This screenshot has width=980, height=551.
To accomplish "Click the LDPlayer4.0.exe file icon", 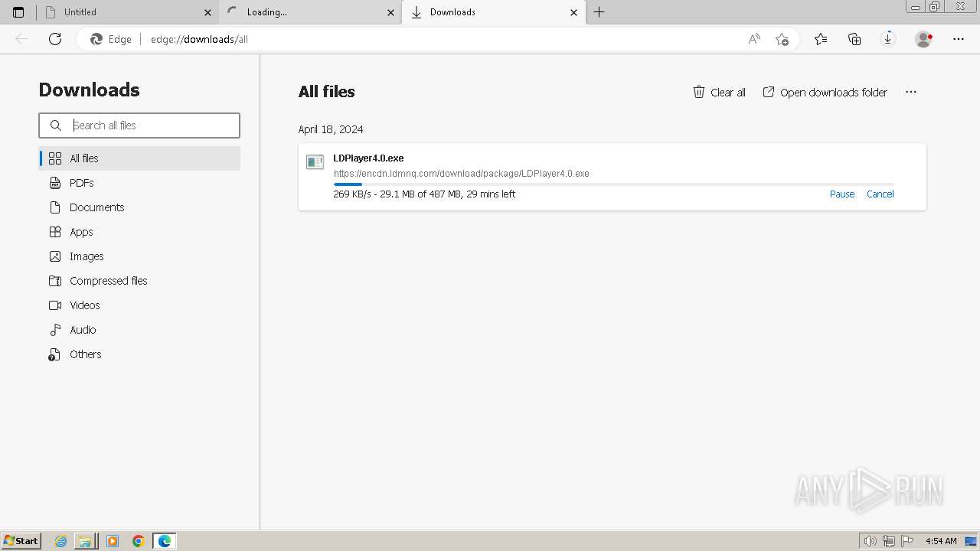I will pyautogui.click(x=315, y=162).
